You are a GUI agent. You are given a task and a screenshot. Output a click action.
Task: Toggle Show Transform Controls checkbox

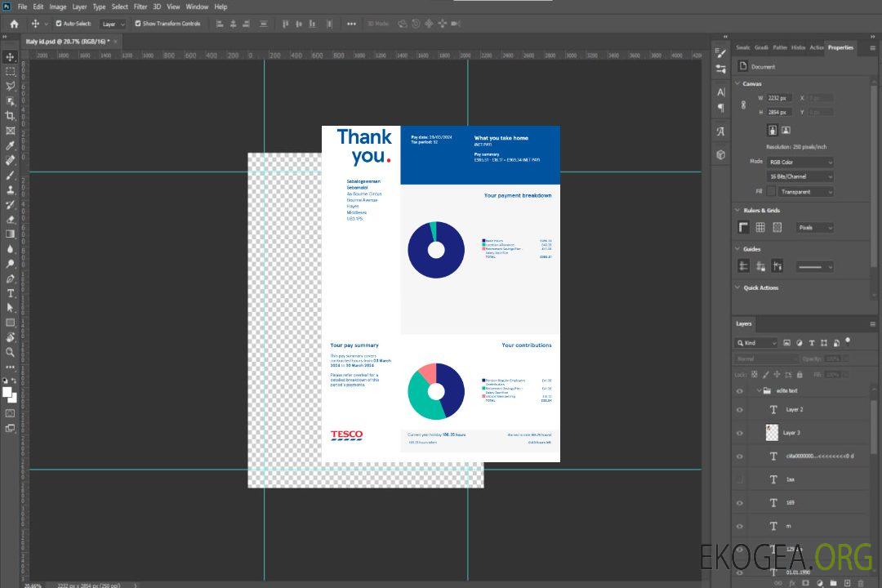138,24
